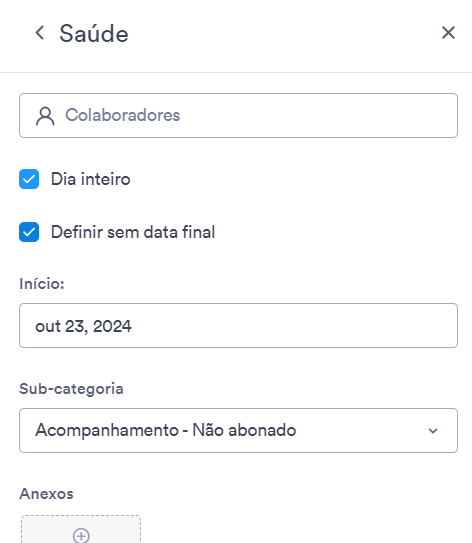Click the checkmark inside sem data final box
This screenshot has height=543, width=472.
(29, 232)
